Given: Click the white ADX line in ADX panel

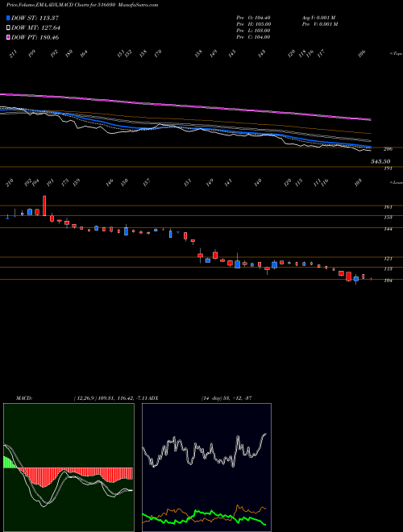Looking at the screenshot, I should point(204,451).
